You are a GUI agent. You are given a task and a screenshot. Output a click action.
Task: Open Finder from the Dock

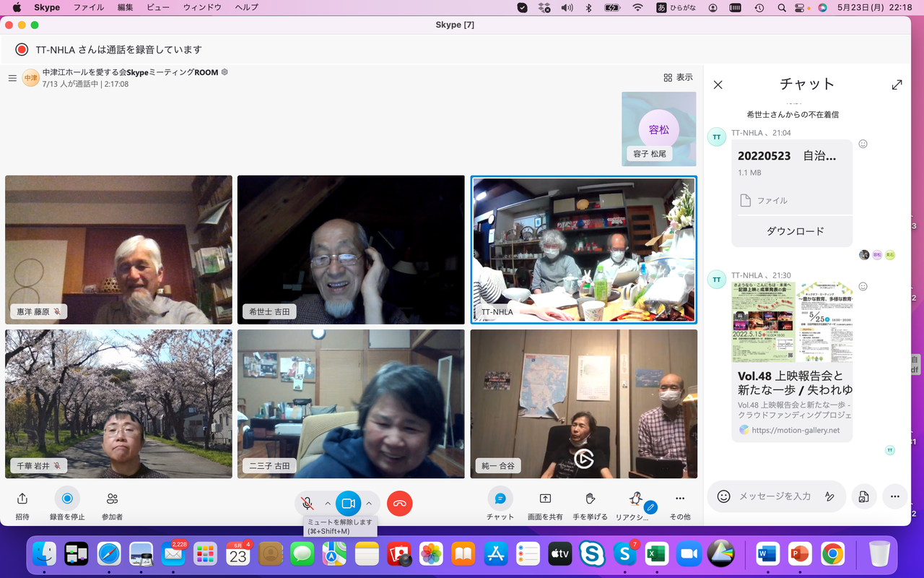[45, 554]
